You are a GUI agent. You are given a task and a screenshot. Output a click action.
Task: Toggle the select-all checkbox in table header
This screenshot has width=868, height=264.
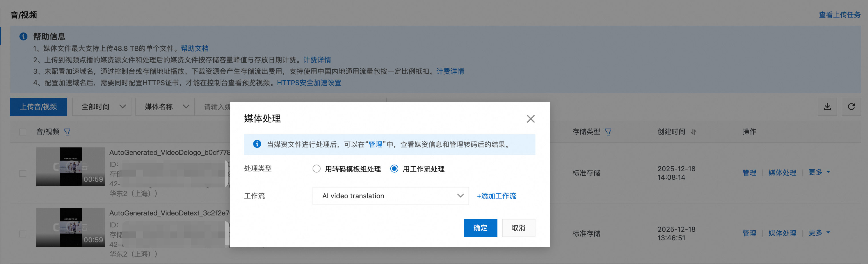(x=23, y=132)
